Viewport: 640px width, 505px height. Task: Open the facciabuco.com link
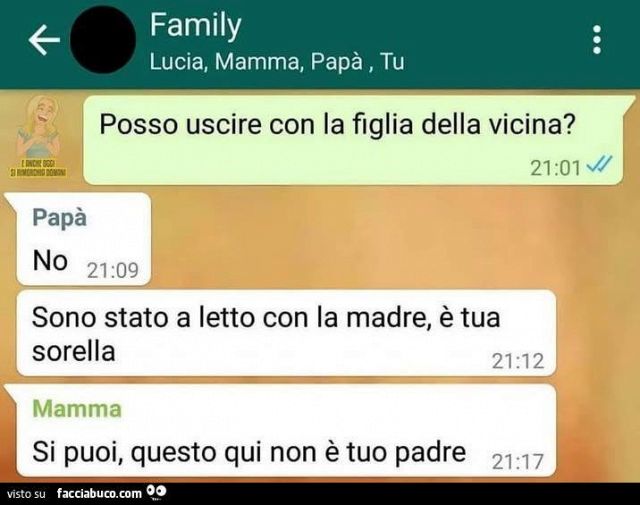click(x=99, y=494)
